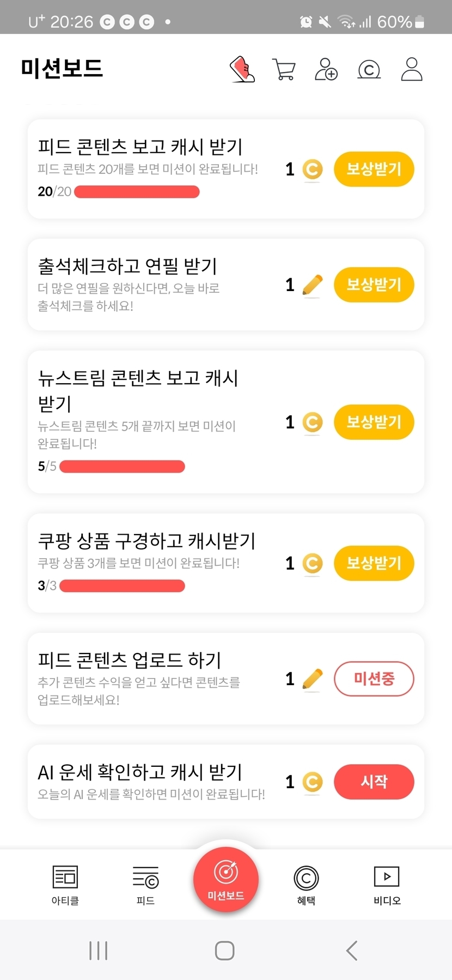Viewport: 452px width, 980px height.
Task: Open the shopping cart
Action: coord(284,69)
